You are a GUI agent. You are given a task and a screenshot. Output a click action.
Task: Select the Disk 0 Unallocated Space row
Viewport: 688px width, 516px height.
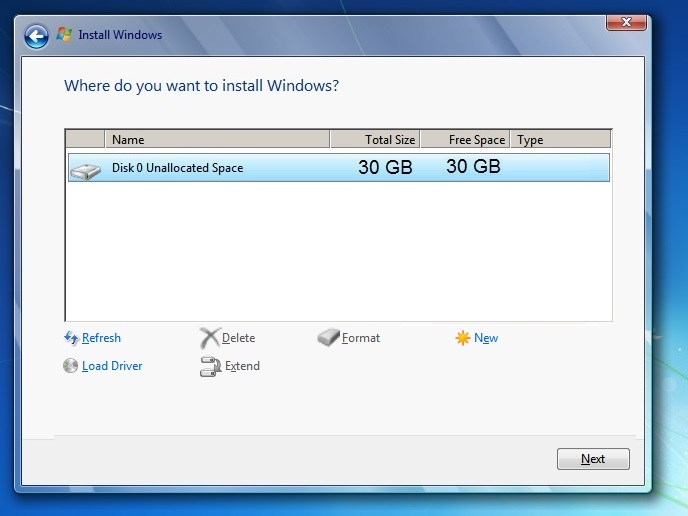tap(339, 168)
